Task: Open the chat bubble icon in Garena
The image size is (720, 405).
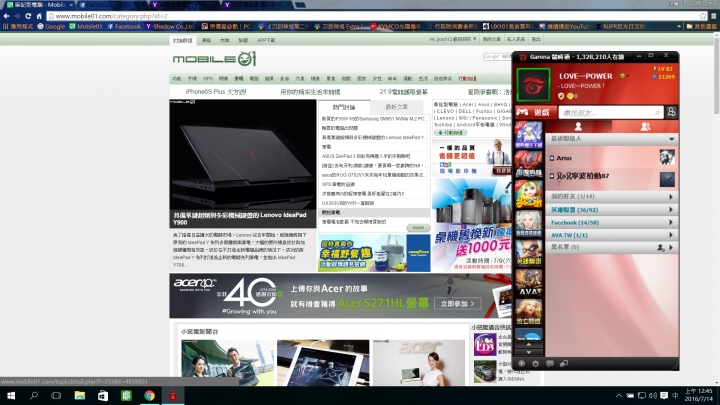Action: tap(550, 363)
